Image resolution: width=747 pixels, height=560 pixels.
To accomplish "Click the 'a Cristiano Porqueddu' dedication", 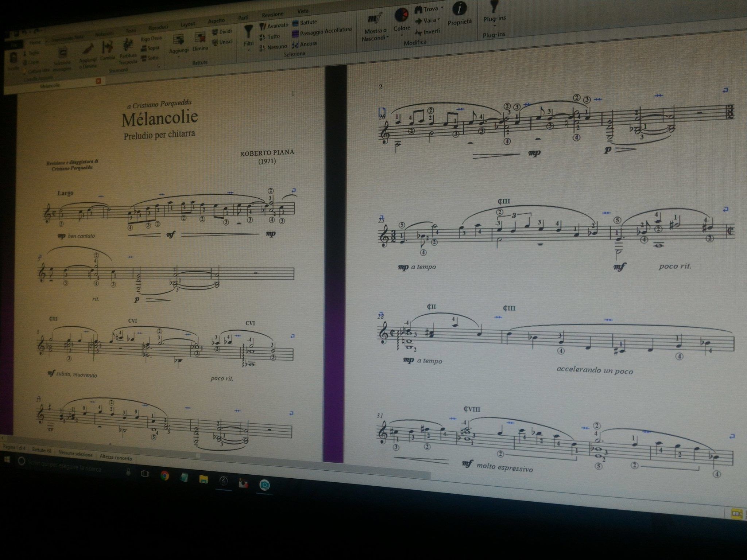I will click(159, 105).
